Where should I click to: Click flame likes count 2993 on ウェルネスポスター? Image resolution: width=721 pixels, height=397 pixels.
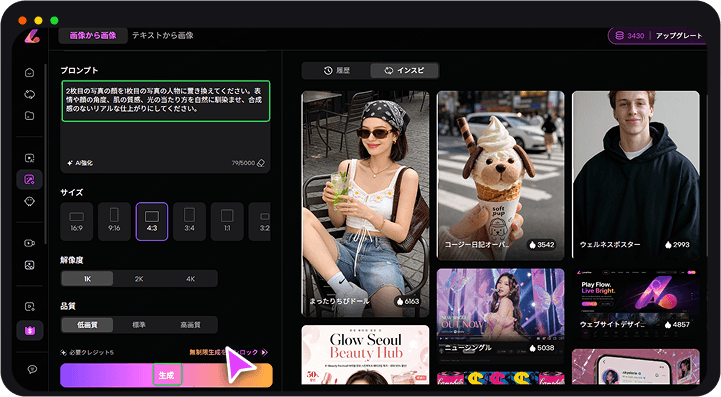pyautogui.click(x=676, y=245)
